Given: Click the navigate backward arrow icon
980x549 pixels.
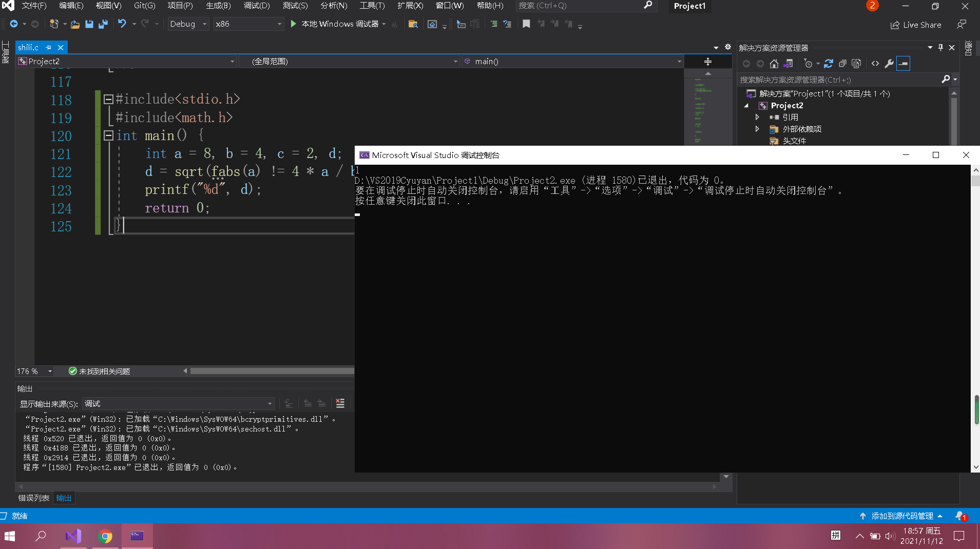Looking at the screenshot, I should pos(14,24).
